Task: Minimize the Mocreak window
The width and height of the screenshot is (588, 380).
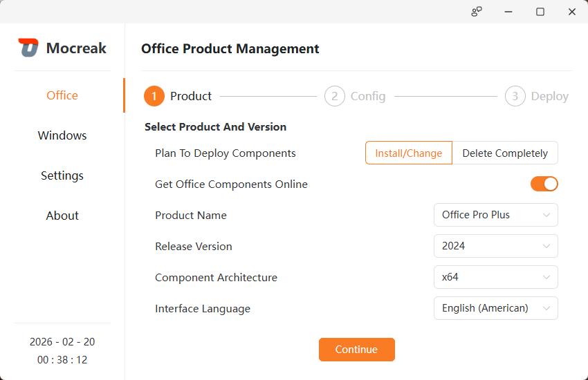Action: (x=508, y=12)
